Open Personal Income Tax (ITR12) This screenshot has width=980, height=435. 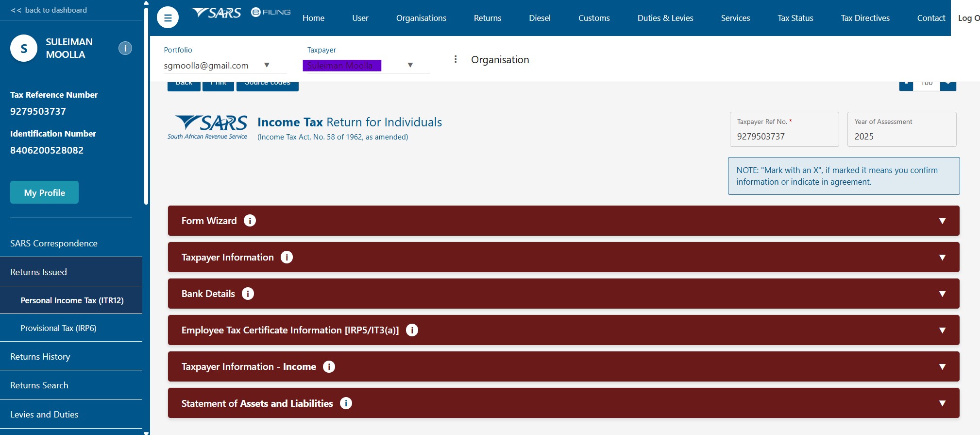coord(71,300)
